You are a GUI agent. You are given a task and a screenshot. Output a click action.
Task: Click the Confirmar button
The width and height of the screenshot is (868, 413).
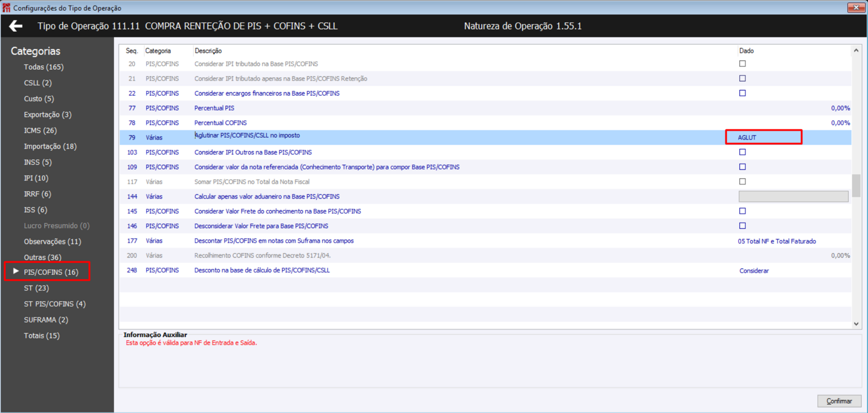[x=839, y=401]
